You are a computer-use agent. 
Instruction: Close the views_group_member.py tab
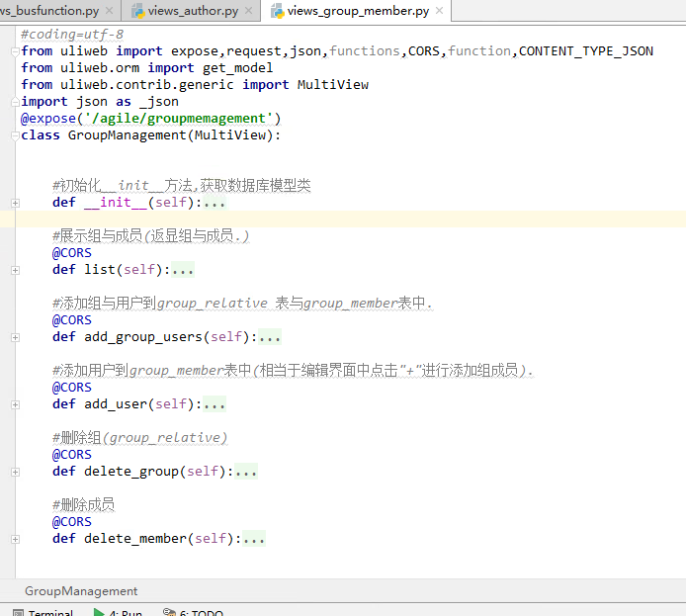click(440, 11)
